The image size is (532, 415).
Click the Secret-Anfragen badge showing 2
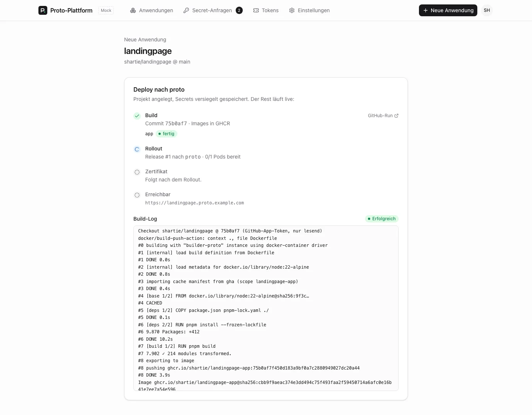pos(239,10)
